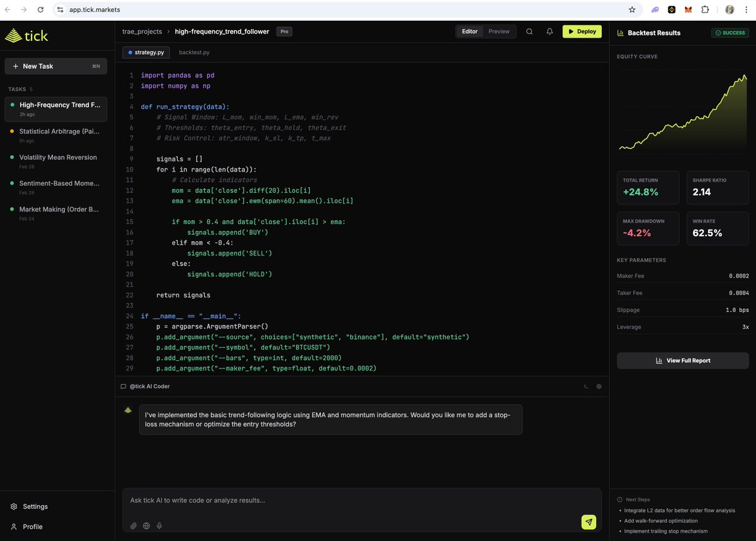Send message using the paper plane icon
Image resolution: width=756 pixels, height=541 pixels.
click(588, 522)
